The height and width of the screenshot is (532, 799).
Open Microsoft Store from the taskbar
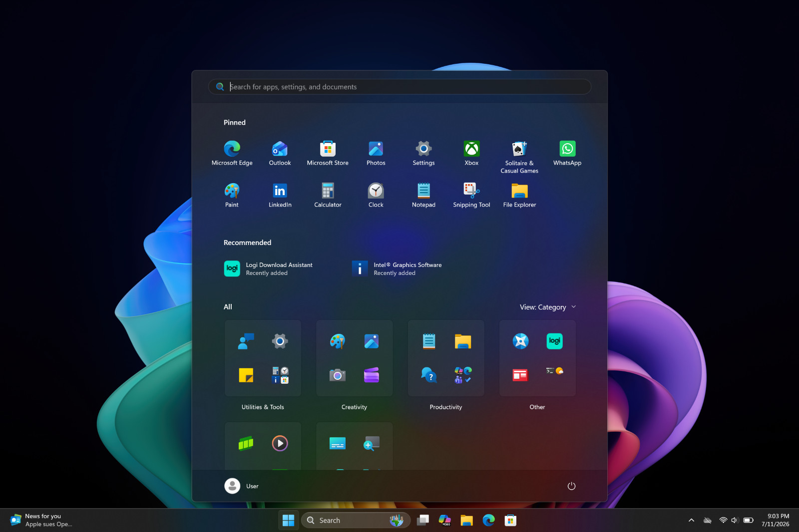pos(510,520)
